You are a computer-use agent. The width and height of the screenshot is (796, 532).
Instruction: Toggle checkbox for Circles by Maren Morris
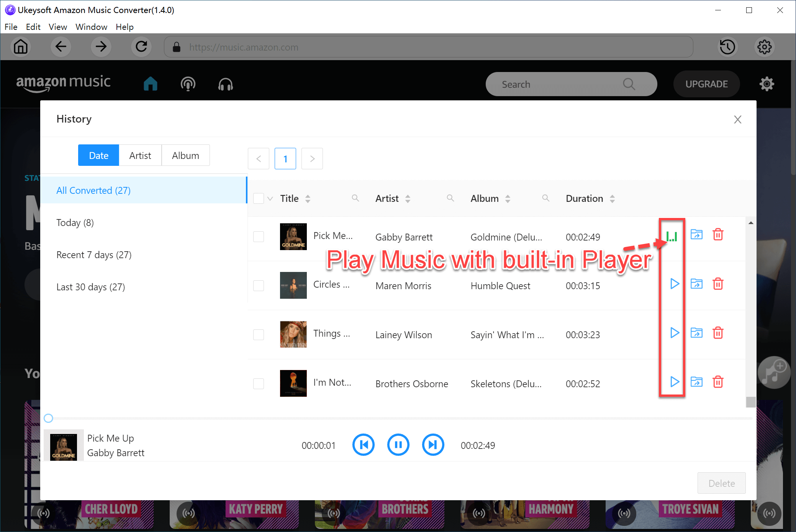259,285
